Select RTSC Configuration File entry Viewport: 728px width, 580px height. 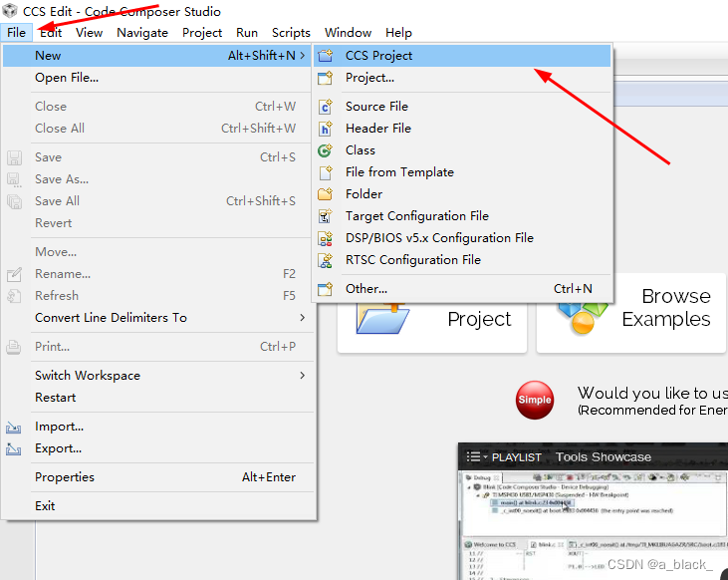click(x=462, y=260)
